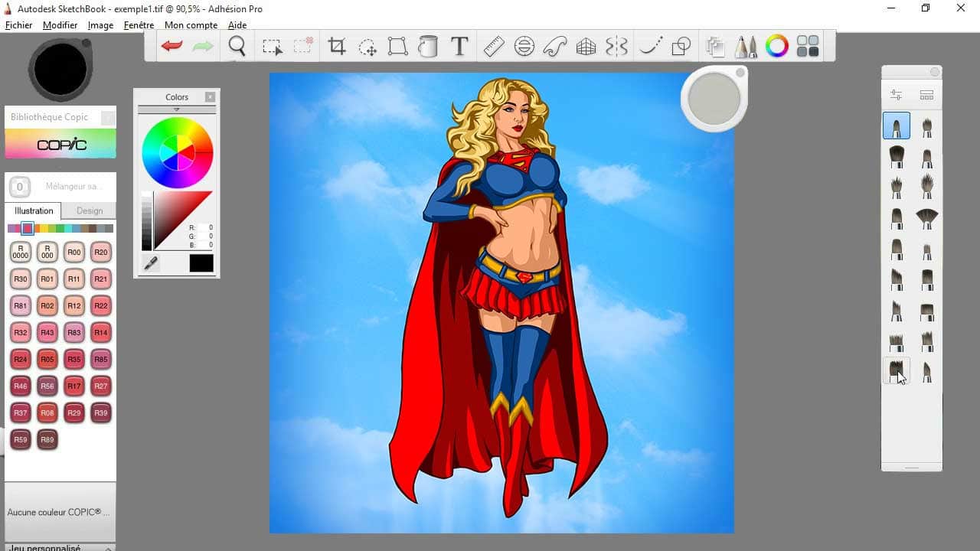Pick Copic color R0000

coord(21,252)
